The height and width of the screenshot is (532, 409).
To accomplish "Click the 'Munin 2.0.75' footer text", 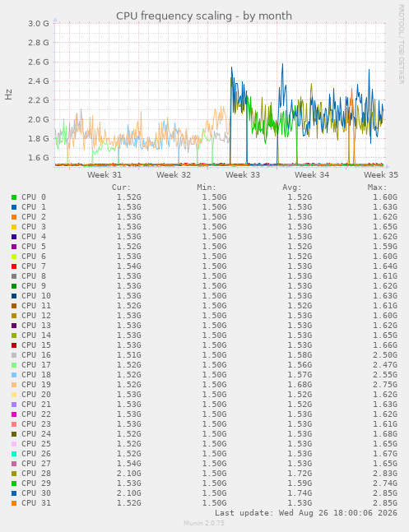I will click(x=204, y=523).
